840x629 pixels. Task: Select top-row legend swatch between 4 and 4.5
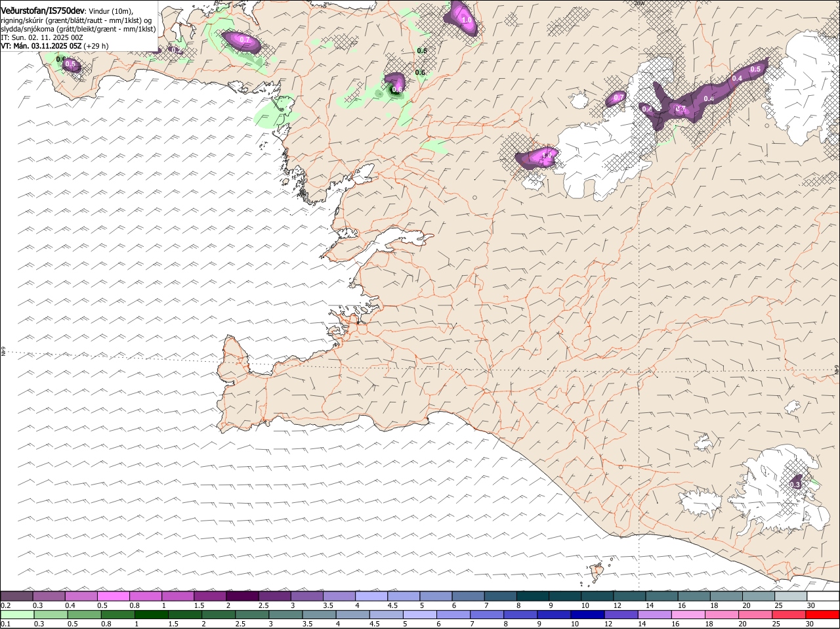(371, 596)
